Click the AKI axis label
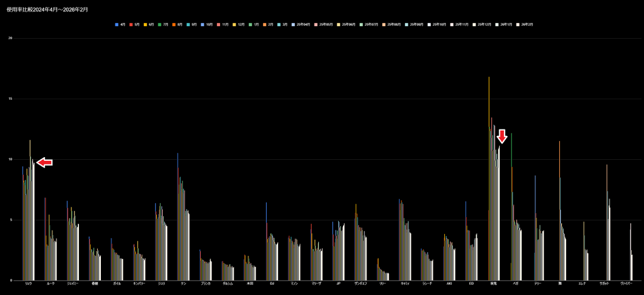 (x=449, y=283)
